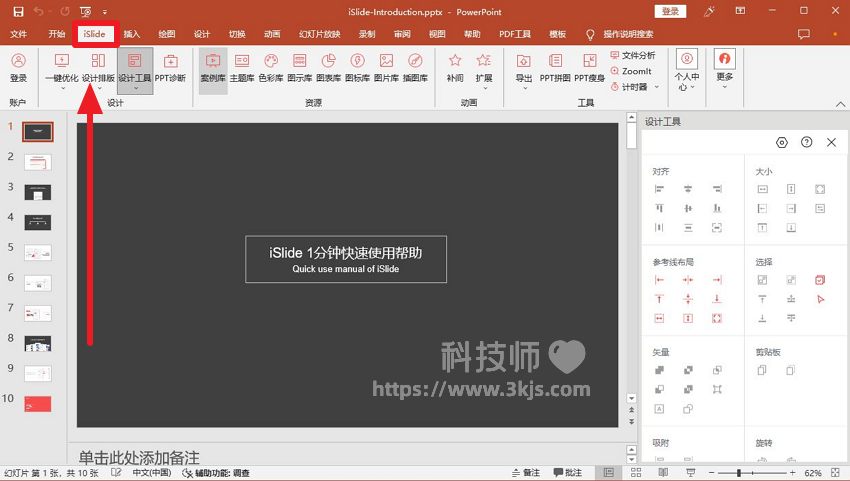
Task: Click the zoom slider handle
Action: 738,473
